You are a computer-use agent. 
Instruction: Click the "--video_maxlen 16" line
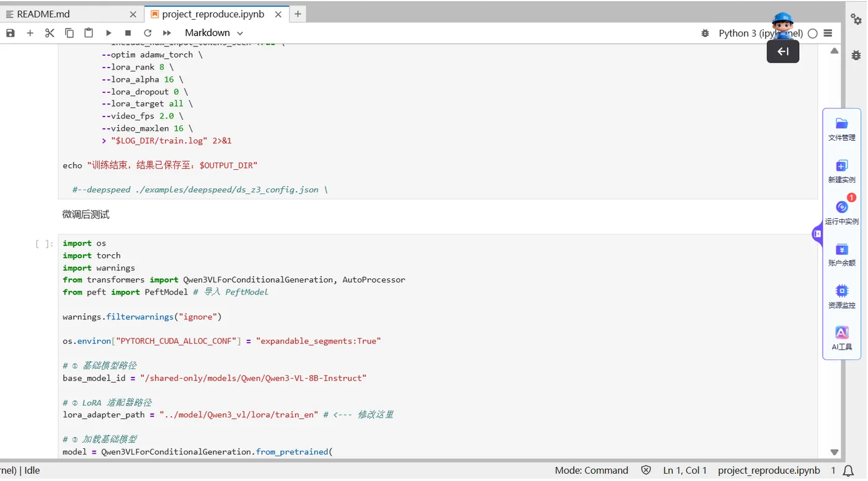click(148, 128)
